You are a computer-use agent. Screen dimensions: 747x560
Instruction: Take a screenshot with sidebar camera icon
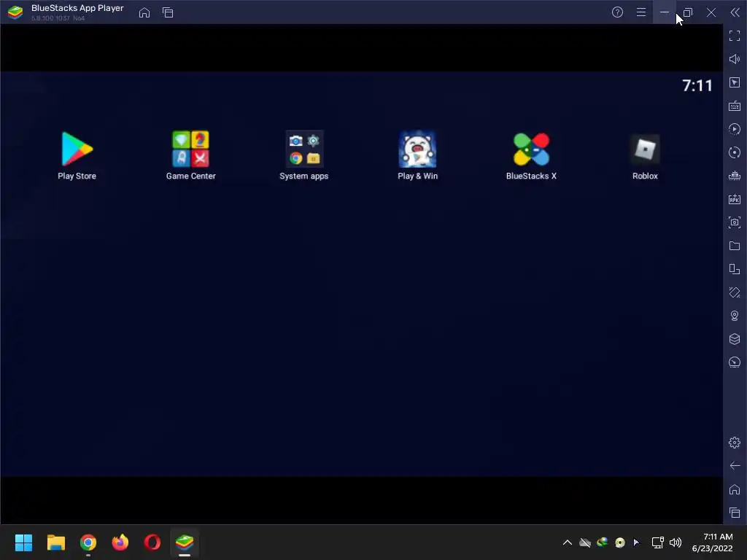point(735,222)
